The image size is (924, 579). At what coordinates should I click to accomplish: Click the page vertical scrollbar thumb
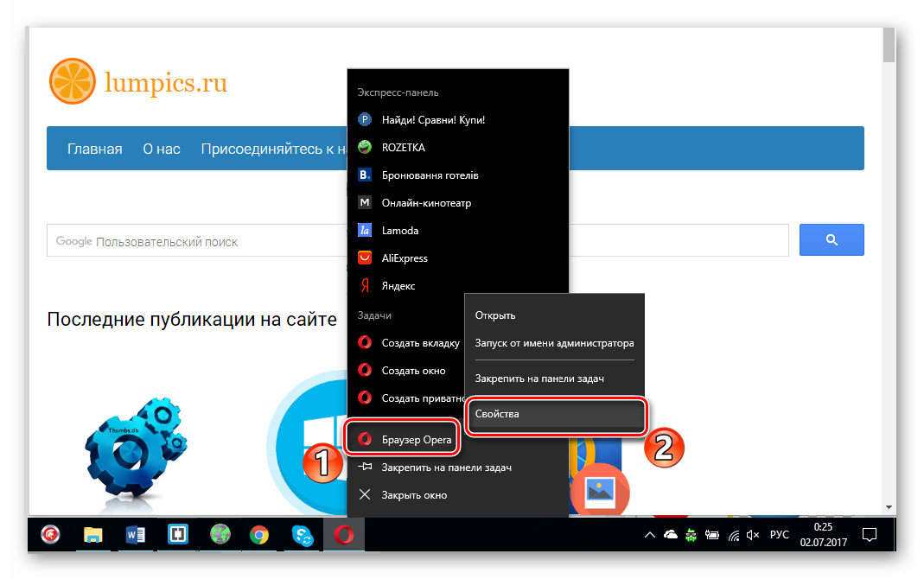click(x=889, y=45)
